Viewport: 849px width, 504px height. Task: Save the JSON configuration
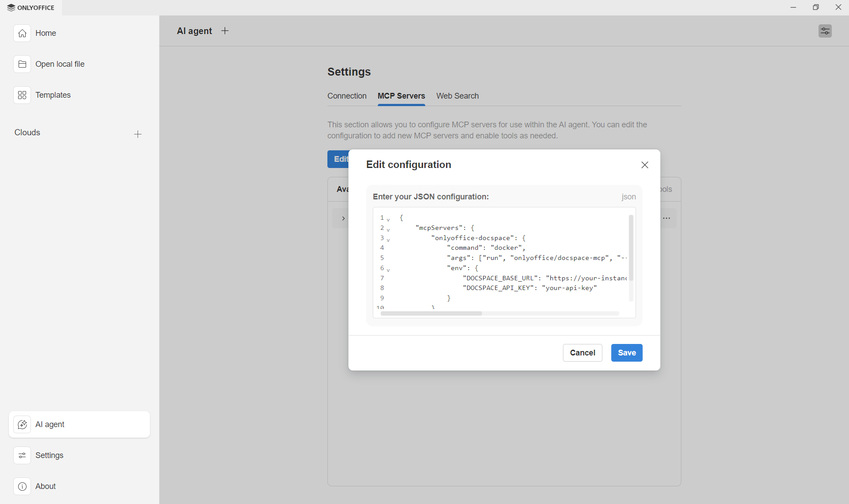626,353
